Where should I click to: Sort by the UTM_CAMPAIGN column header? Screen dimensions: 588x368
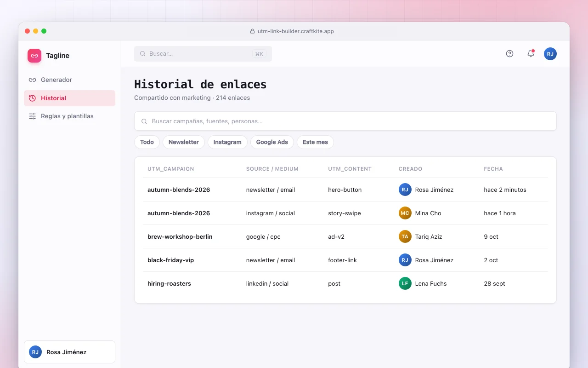click(171, 169)
